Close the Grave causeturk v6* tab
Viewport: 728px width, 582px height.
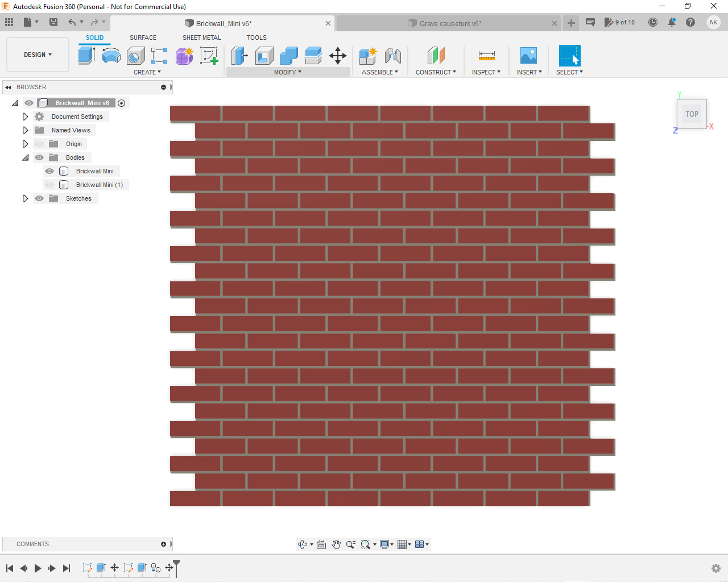(x=555, y=23)
